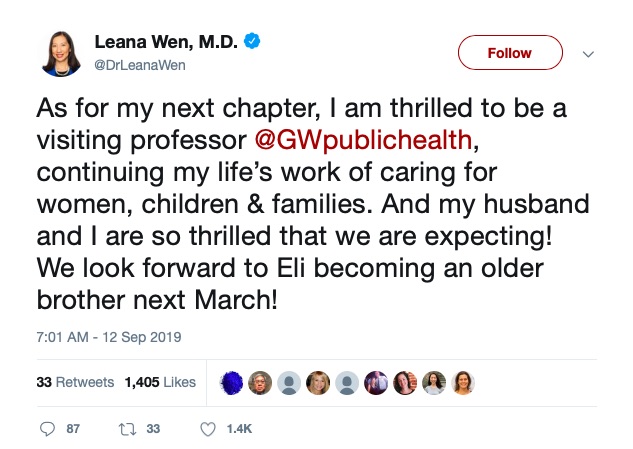Open the @DrLeanaWen handle
Viewport: 633px width, 449px height.
[x=140, y=65]
